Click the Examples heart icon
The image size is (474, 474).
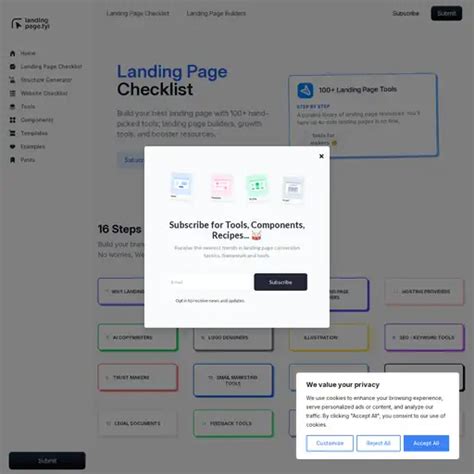[x=13, y=147]
